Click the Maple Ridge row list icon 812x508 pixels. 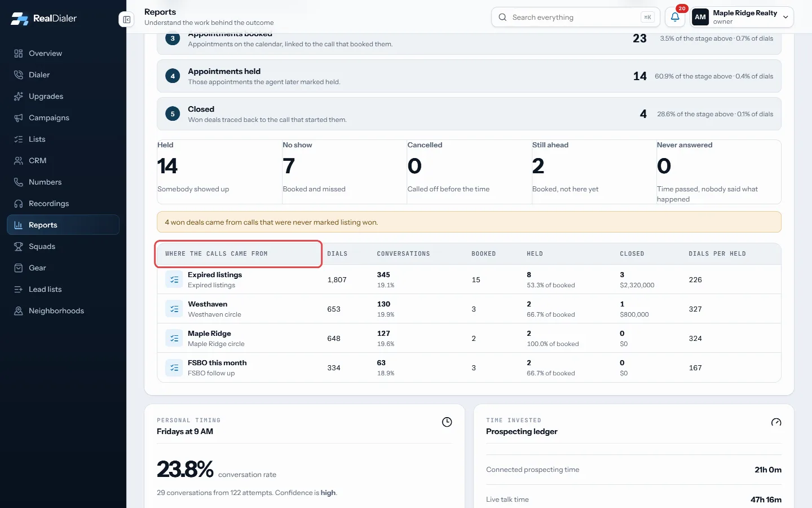click(174, 338)
